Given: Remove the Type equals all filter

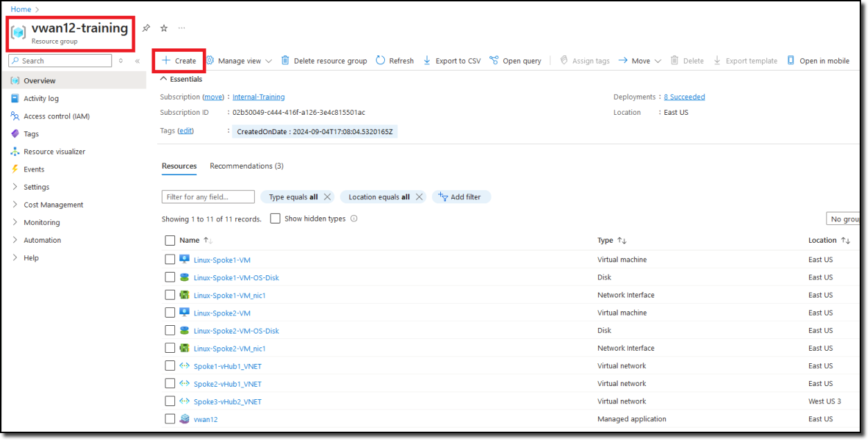Looking at the screenshot, I should click(x=327, y=197).
